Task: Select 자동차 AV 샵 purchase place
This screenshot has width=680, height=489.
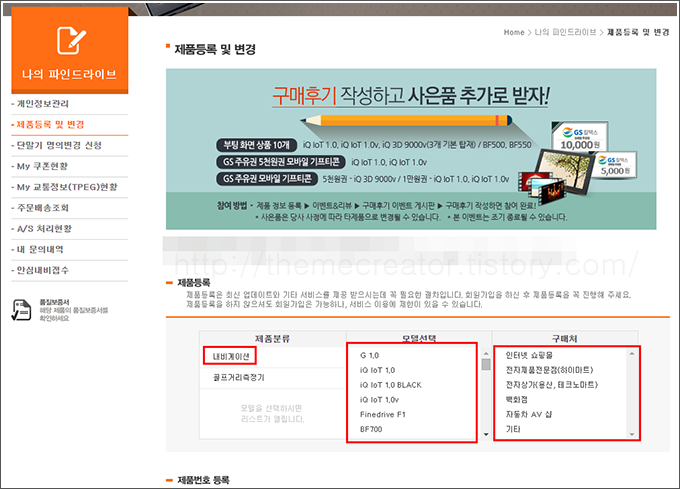Action: tap(529, 414)
